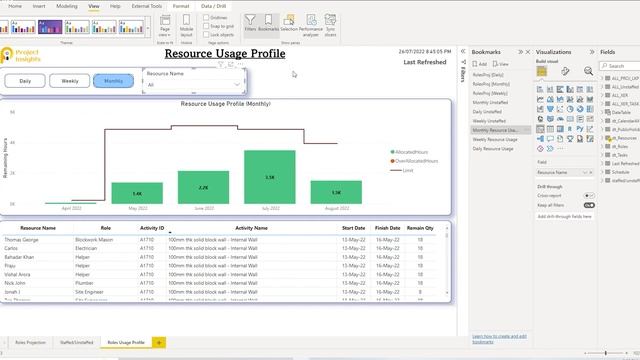Viewport: 640px width, 360px height.
Task: Launch the Performance analyzer
Action: tap(311, 25)
